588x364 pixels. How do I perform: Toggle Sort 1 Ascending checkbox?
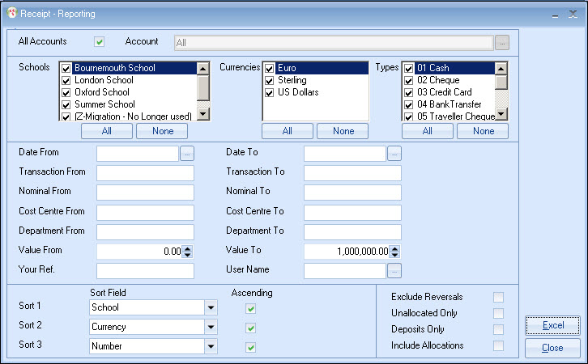[251, 308]
